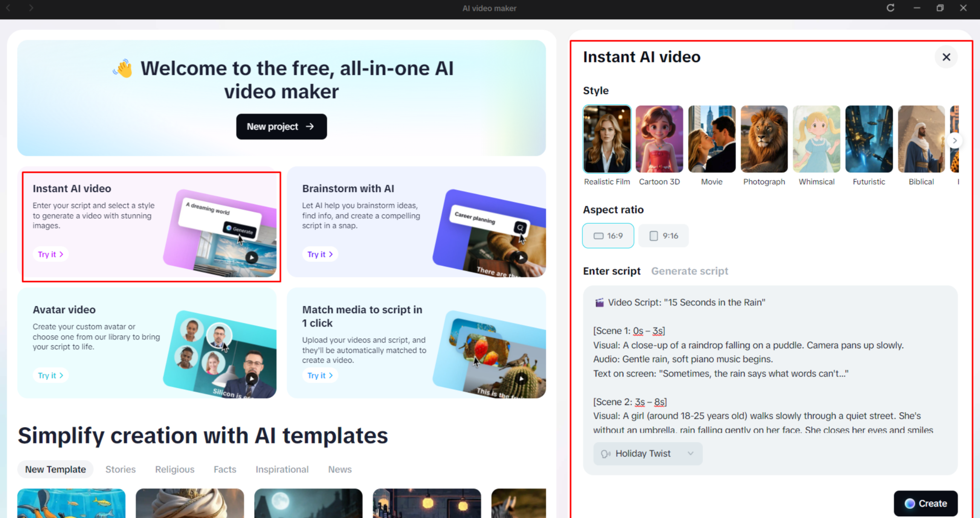Click the right chevron to reveal more styles
Screen dimensions: 980x518
[x=954, y=140]
